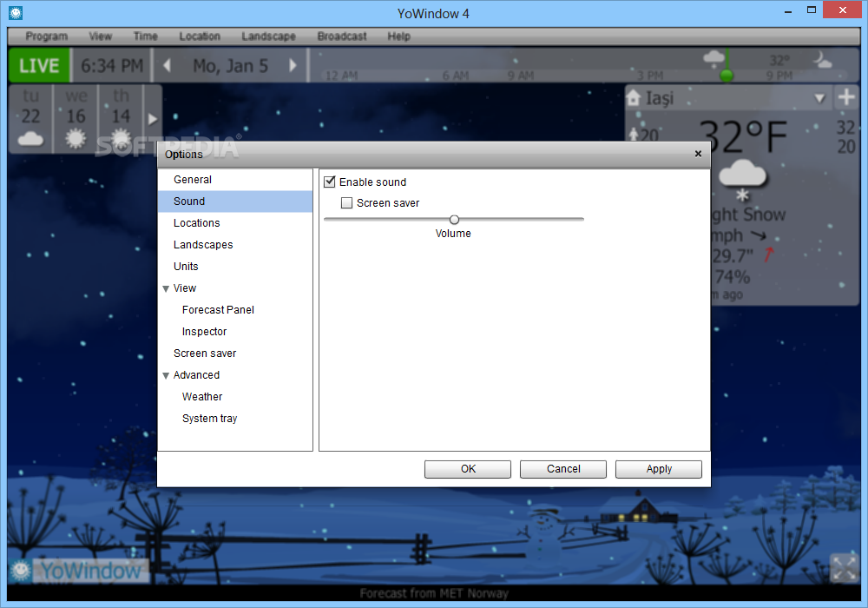The height and width of the screenshot is (608, 868).
Task: Collapse the Advanced tree node
Action: (166, 375)
